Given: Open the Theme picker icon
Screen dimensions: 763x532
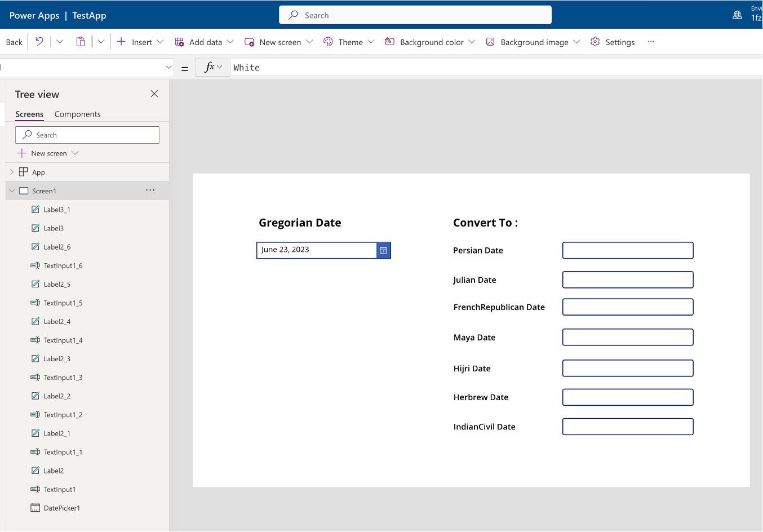Looking at the screenshot, I should pos(327,42).
